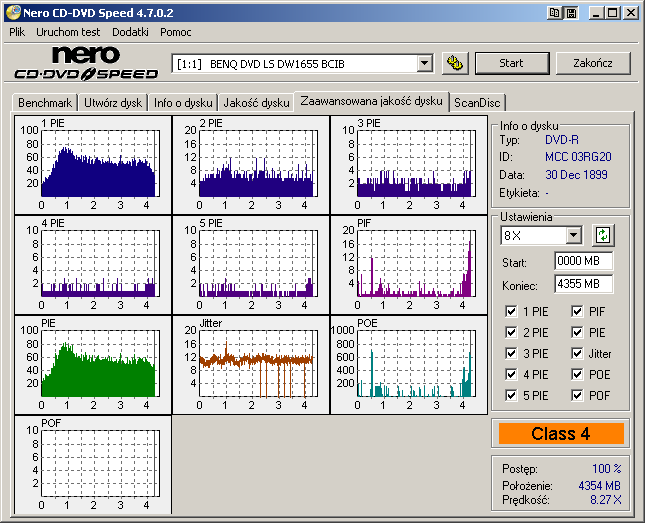The width and height of the screenshot is (645, 523).
Task: Disable the POE checkbox
Action: 577,374
